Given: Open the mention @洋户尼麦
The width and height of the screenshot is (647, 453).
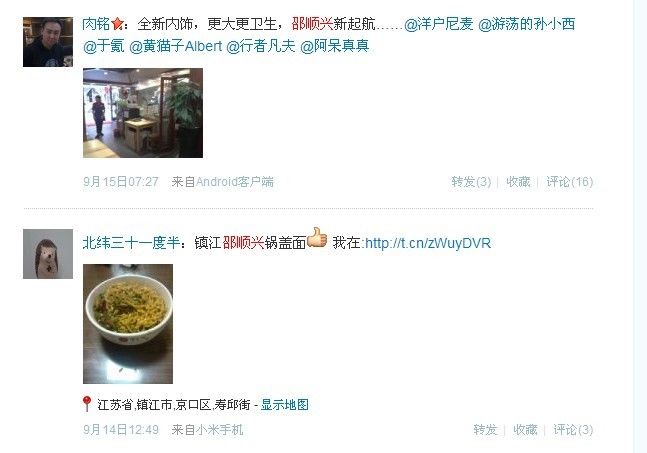Looking at the screenshot, I should pos(439,24).
